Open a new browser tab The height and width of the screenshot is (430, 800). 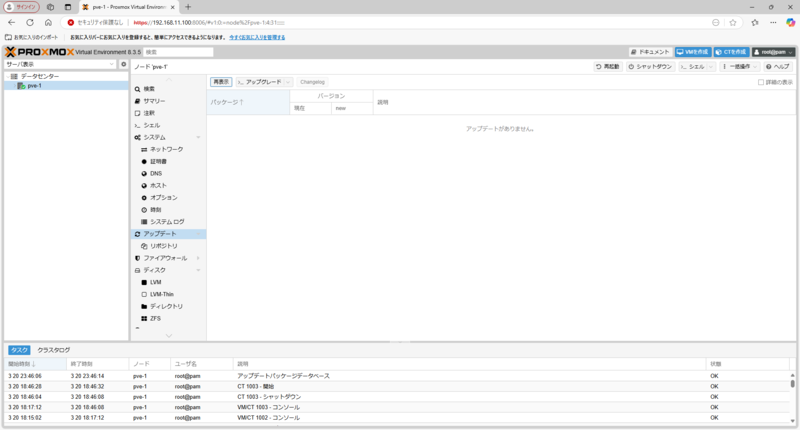click(x=188, y=7)
